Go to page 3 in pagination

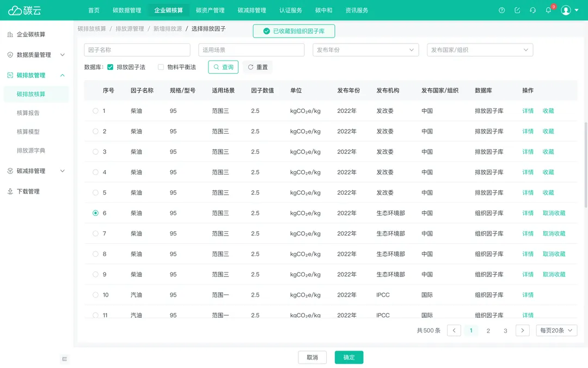click(x=505, y=331)
